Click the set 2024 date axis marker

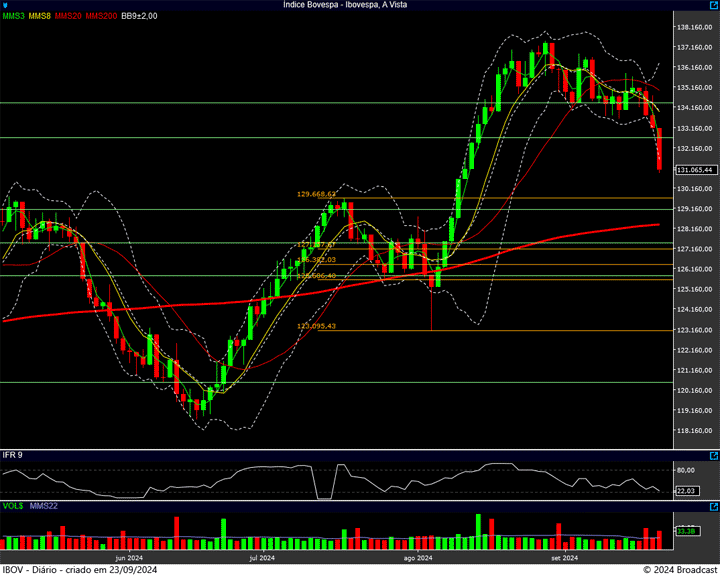coord(564,558)
